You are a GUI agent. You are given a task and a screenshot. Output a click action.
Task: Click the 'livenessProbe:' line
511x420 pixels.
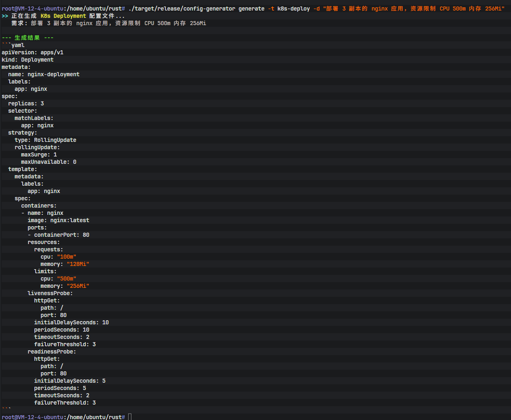click(50, 293)
